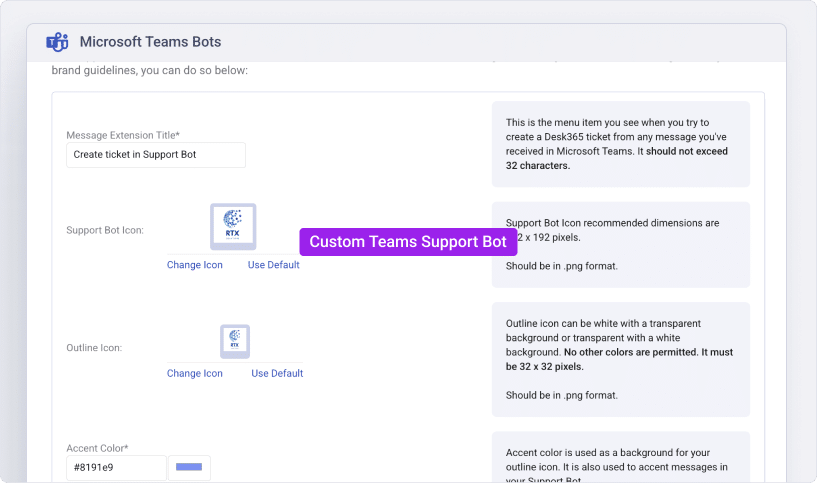
Task: Use Default link under Outline Icon
Action: [277, 373]
